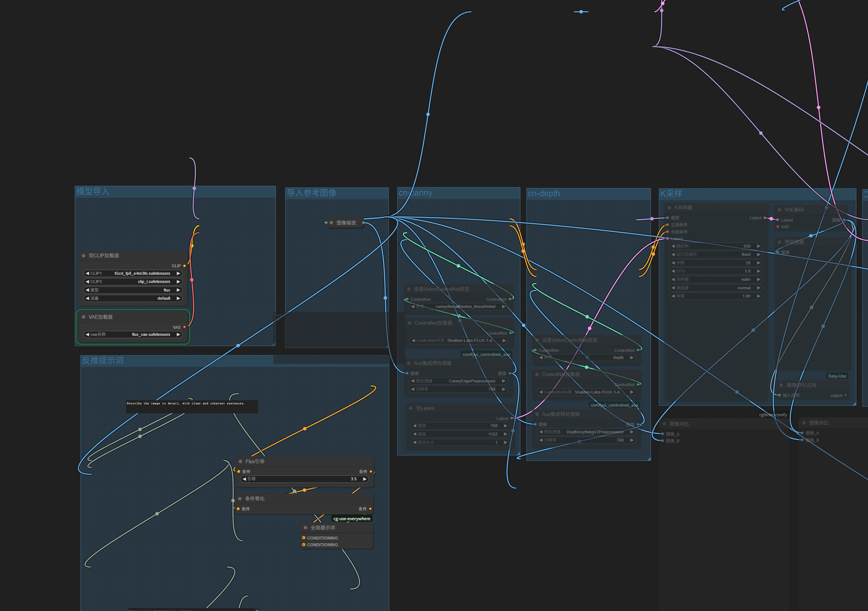Open the 调度器 normal dropdown in K采样器
This screenshot has height=611, width=868.
tap(716, 288)
